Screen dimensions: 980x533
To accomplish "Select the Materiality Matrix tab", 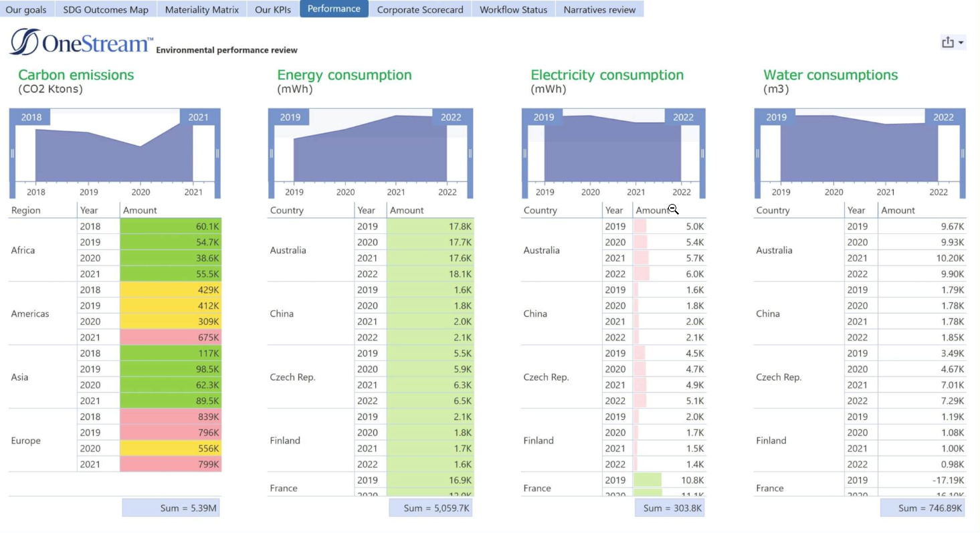I will [x=201, y=9].
